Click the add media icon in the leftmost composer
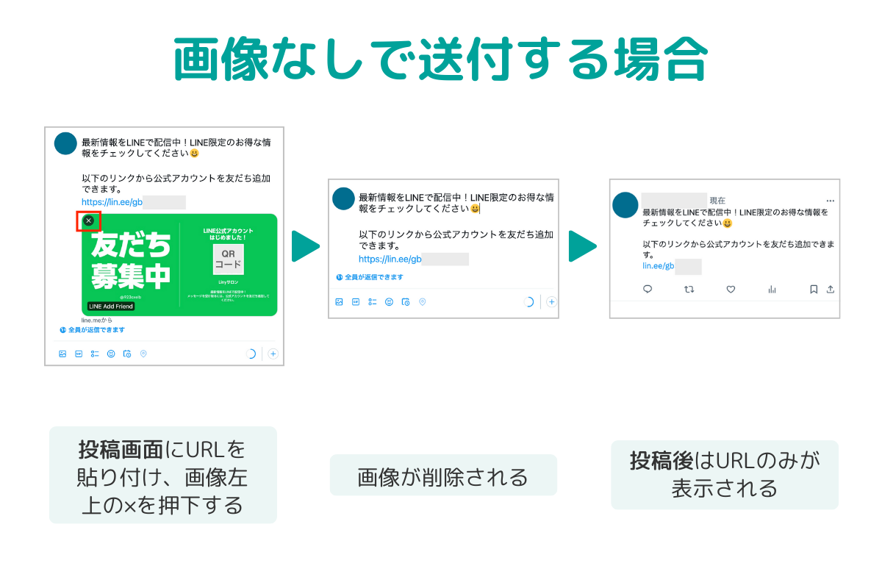The width and height of the screenshot is (882, 588). point(62,354)
